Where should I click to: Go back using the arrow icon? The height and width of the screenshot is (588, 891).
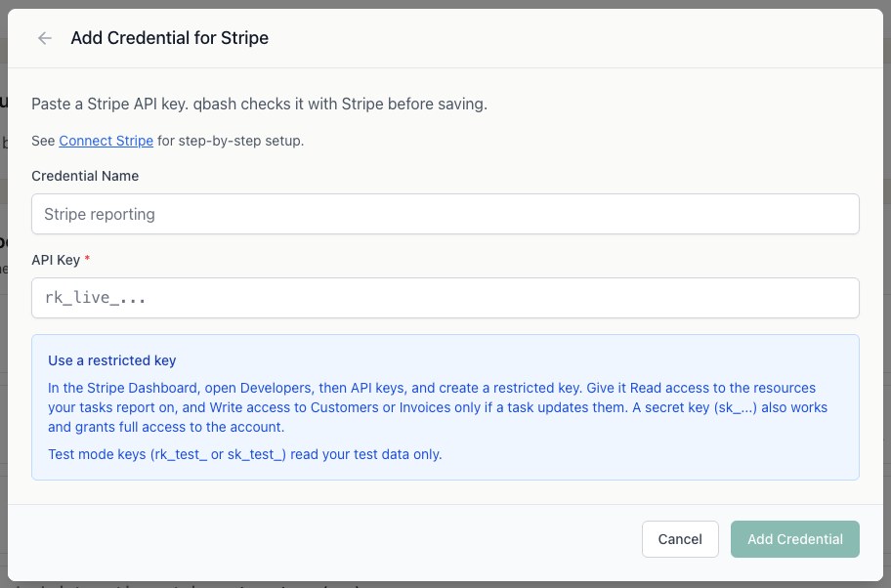44,38
